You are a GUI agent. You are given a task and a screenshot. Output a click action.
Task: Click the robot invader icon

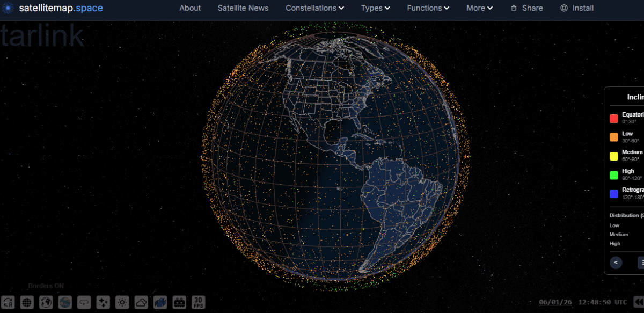179,302
